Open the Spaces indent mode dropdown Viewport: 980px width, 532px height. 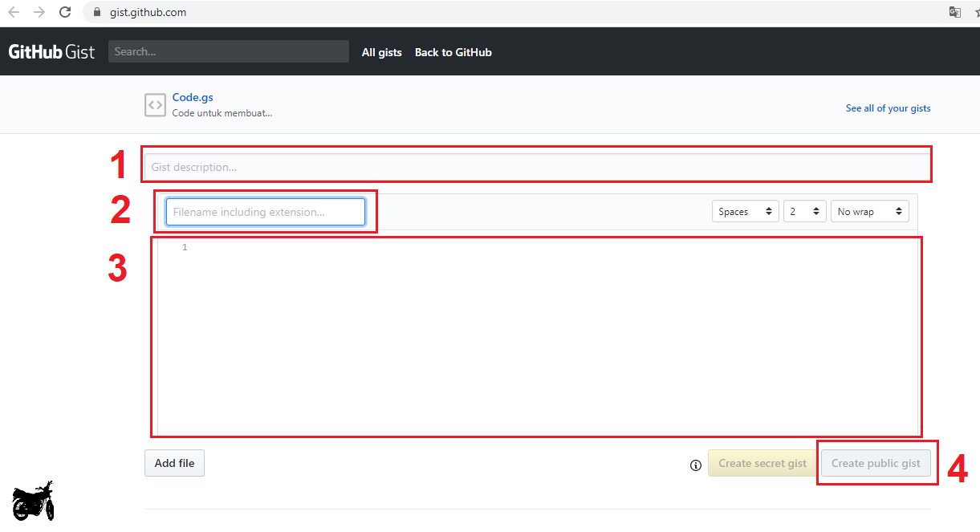click(745, 212)
